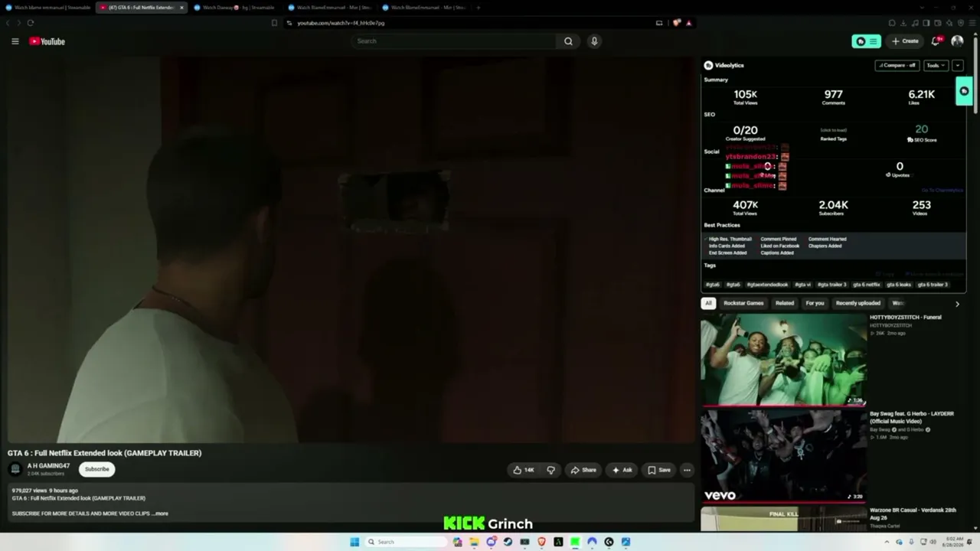Click the HOTTYBOYZSTITCH - Funeral video title
Screen dimensions: 980x551
click(x=906, y=318)
